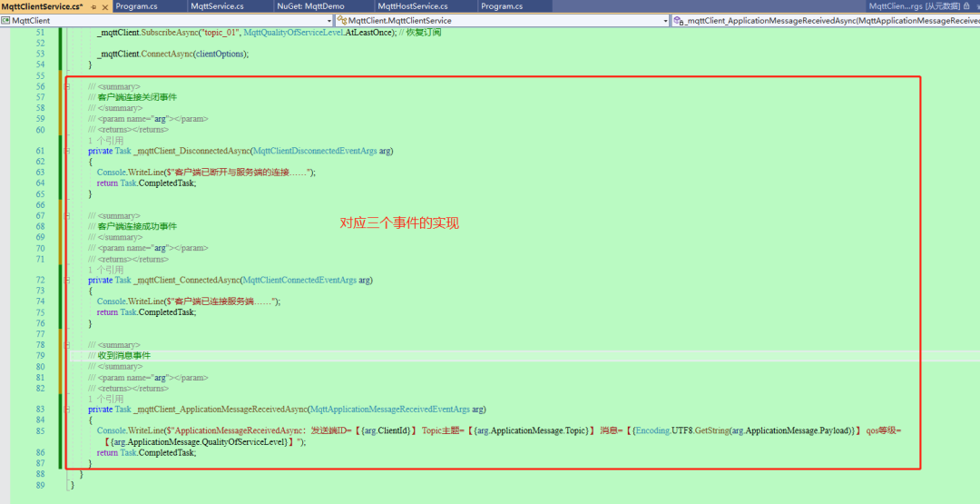Click the _mqttClient_ConnectedAsync method name

(x=186, y=280)
